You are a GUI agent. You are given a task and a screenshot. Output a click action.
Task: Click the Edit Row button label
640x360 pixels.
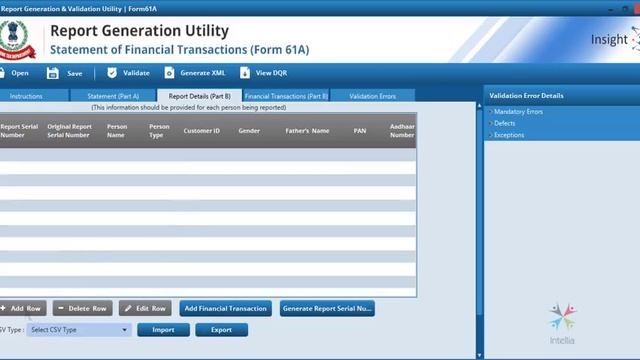pos(151,309)
